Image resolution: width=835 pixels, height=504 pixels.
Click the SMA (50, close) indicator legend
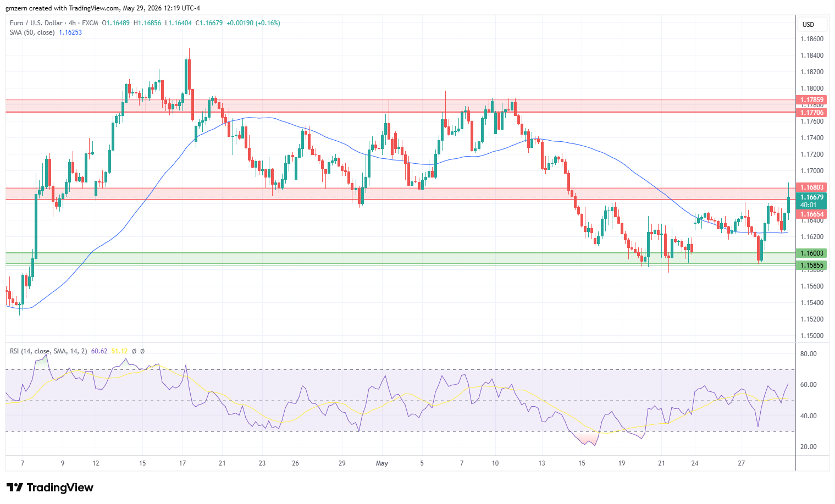tap(32, 32)
